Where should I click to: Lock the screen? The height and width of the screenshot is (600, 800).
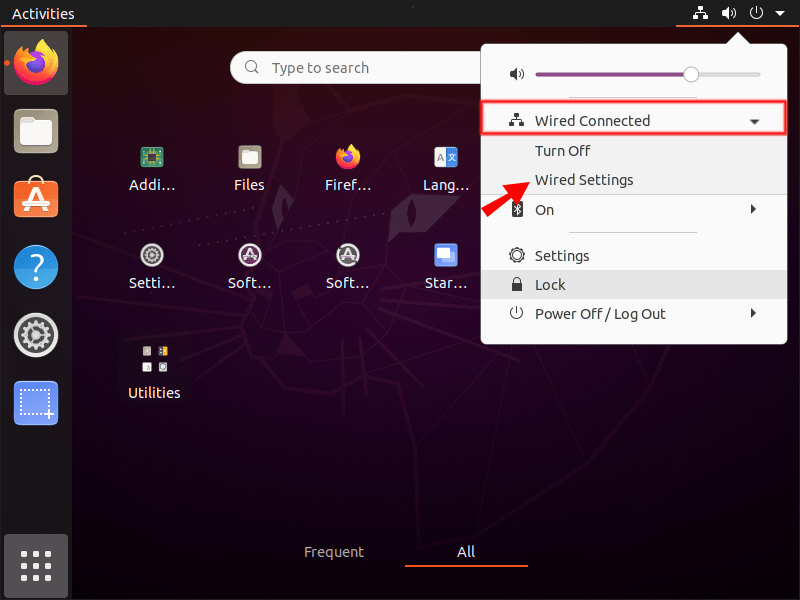pyautogui.click(x=550, y=284)
